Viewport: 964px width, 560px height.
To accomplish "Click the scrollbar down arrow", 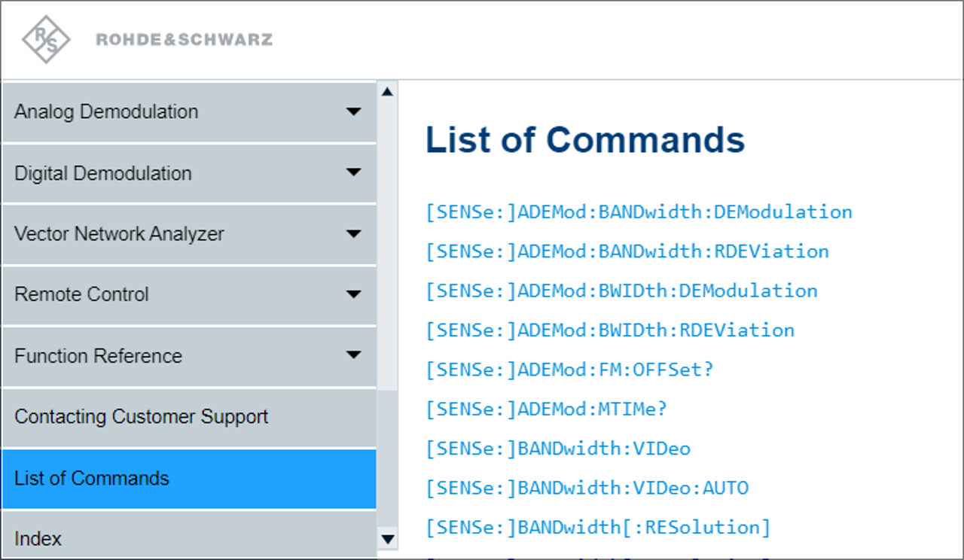I will (387, 539).
